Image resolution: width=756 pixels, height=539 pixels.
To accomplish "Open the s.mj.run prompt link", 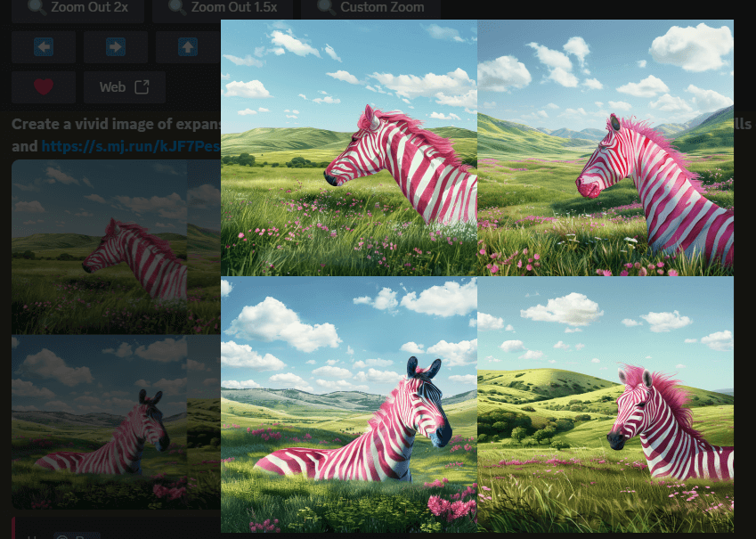I will click(131, 146).
